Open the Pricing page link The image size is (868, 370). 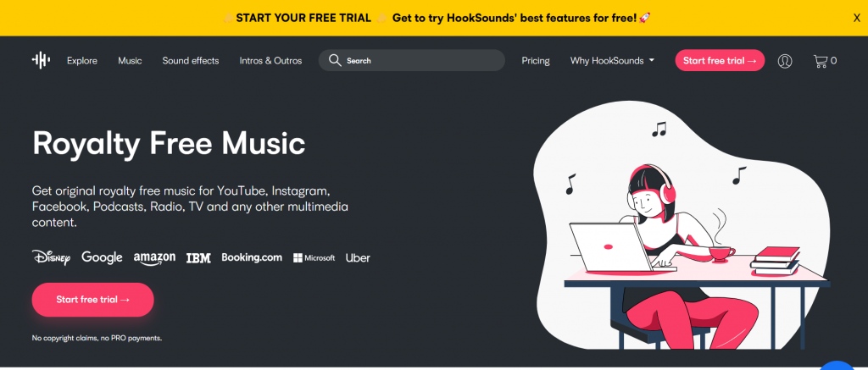pos(536,61)
